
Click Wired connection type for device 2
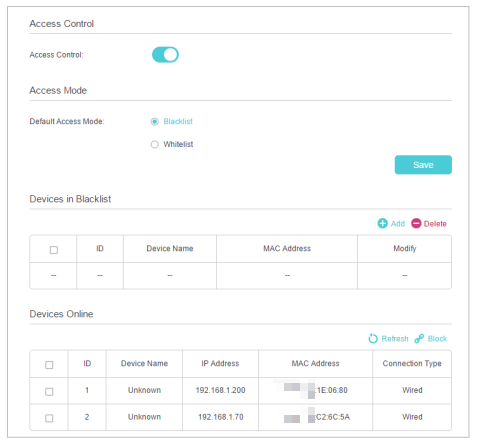(x=412, y=417)
